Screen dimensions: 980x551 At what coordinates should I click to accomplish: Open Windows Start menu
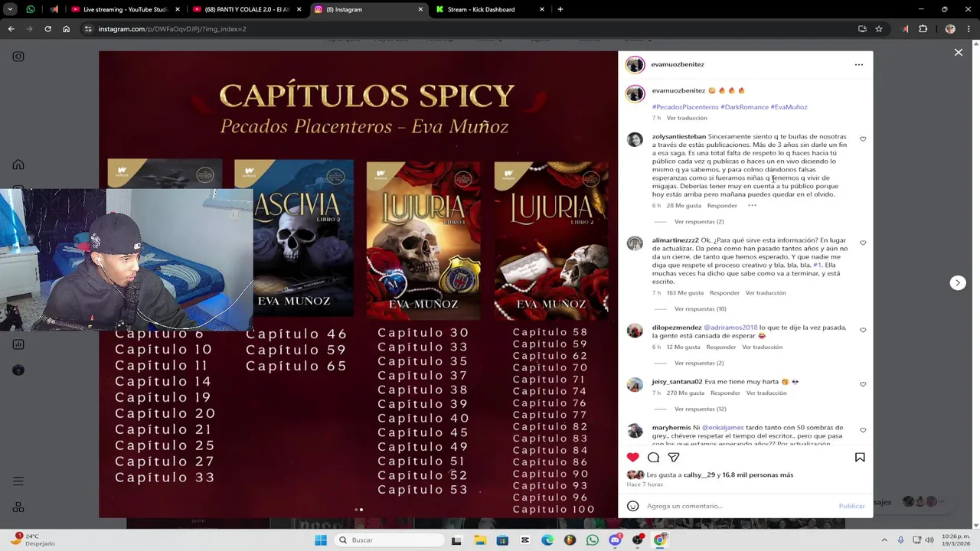click(x=321, y=540)
